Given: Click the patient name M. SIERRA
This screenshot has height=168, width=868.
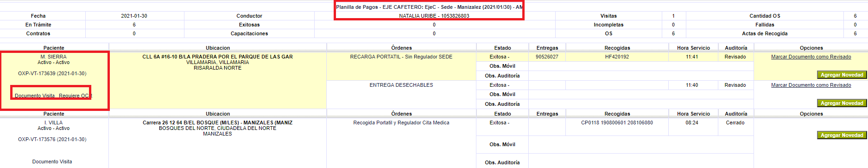Looking at the screenshot, I should click(x=53, y=57).
